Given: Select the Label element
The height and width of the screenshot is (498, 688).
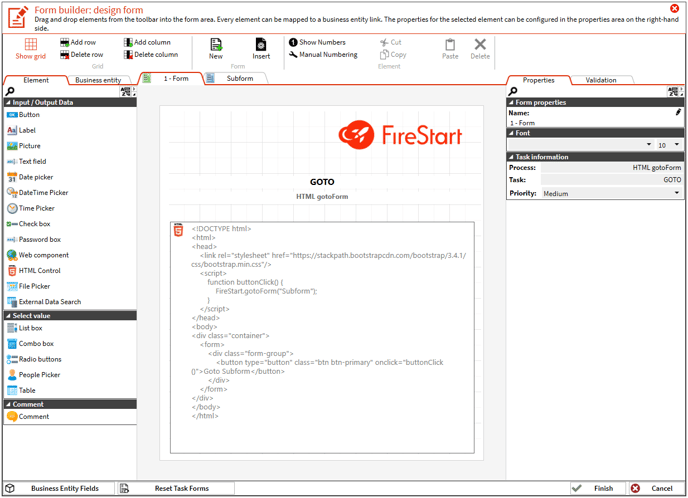Looking at the screenshot, I should click(x=21, y=130).
